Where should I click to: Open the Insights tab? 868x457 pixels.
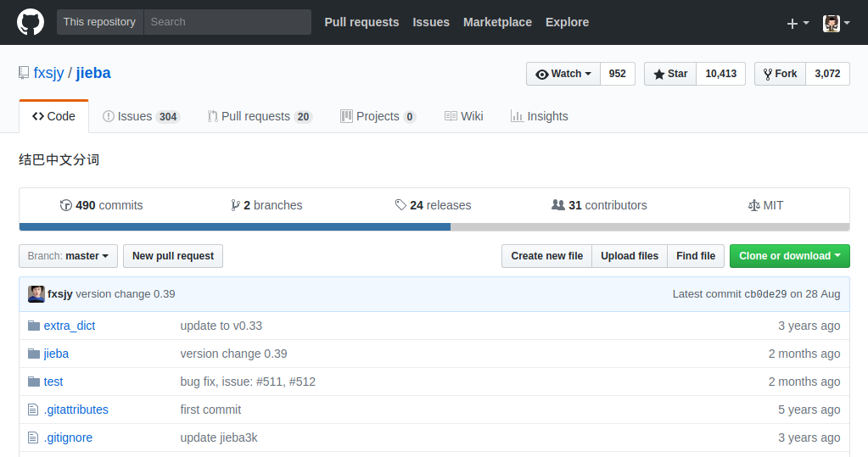click(x=539, y=116)
